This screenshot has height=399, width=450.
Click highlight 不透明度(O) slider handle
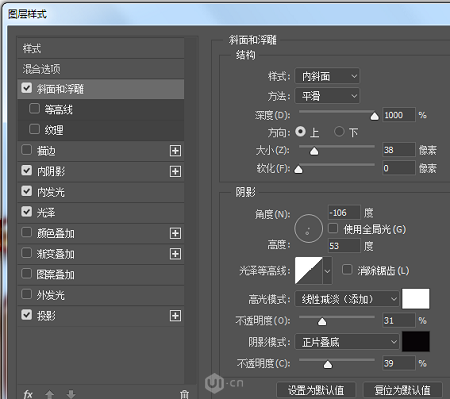click(322, 322)
